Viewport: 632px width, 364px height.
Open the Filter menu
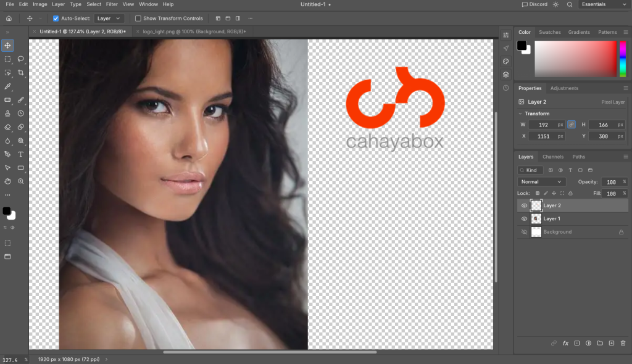coord(112,4)
